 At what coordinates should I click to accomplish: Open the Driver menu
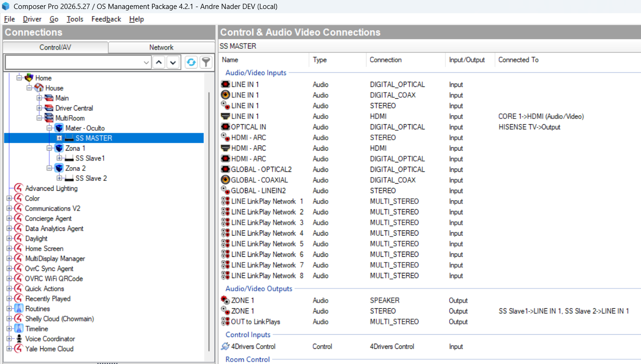click(32, 19)
